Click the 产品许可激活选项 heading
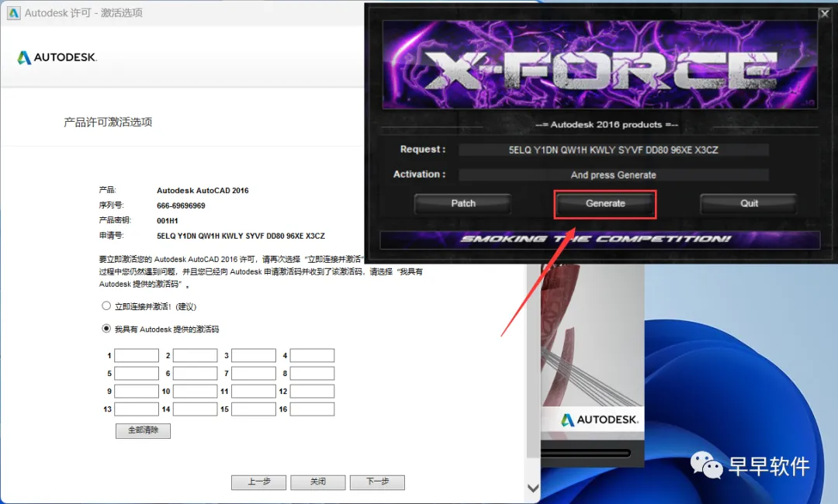 click(x=108, y=123)
